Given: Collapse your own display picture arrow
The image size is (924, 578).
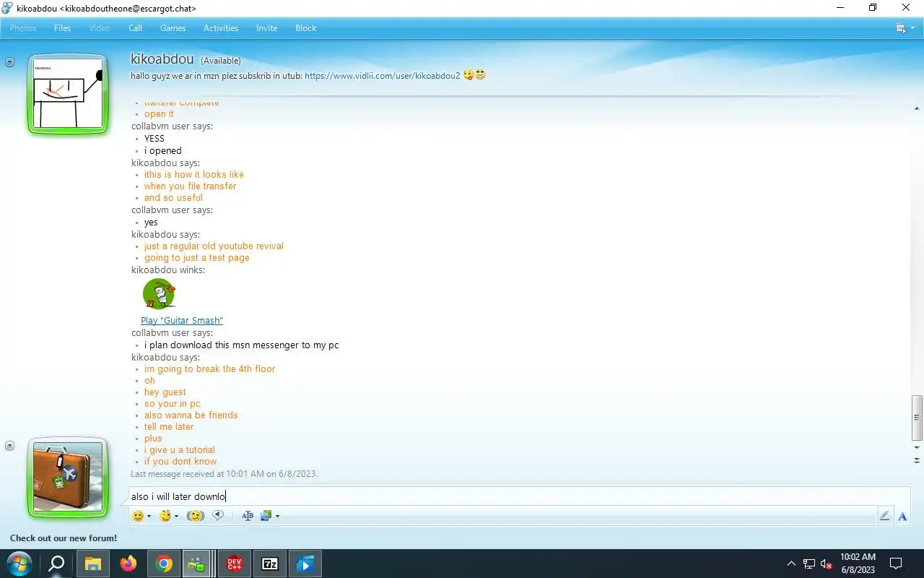Looking at the screenshot, I should (x=9, y=446).
